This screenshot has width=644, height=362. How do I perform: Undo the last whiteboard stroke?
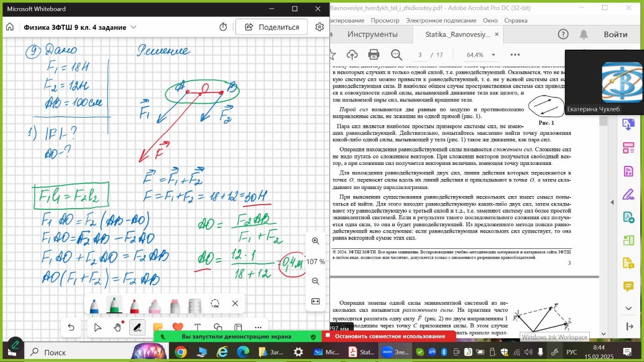click(x=71, y=327)
